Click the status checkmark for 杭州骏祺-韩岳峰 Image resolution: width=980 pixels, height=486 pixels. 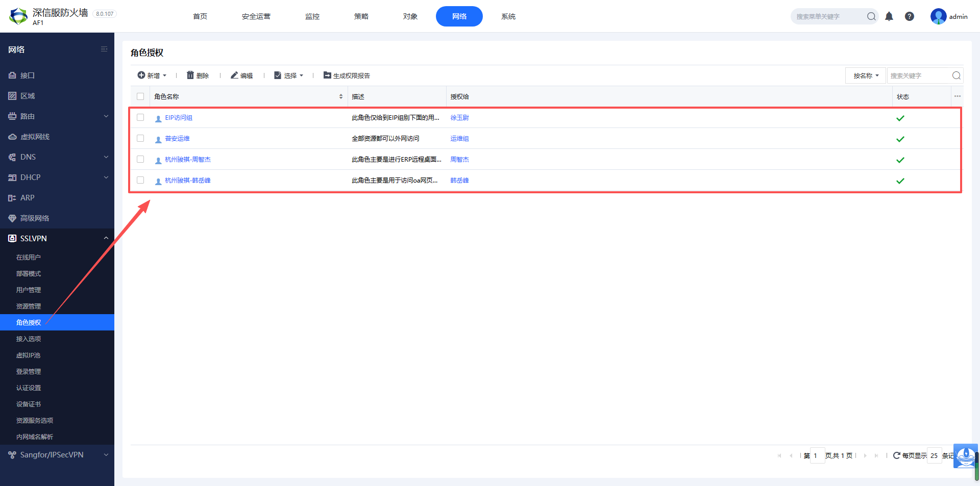900,181
